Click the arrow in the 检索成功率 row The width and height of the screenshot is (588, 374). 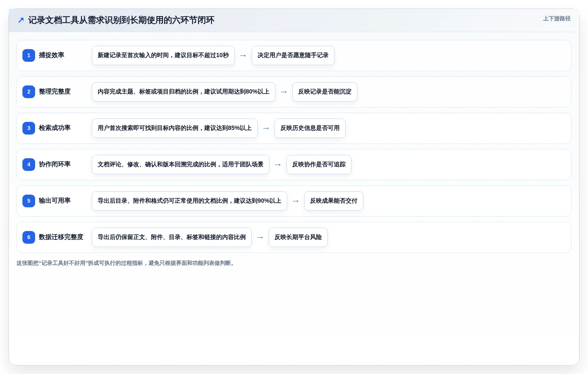point(266,128)
